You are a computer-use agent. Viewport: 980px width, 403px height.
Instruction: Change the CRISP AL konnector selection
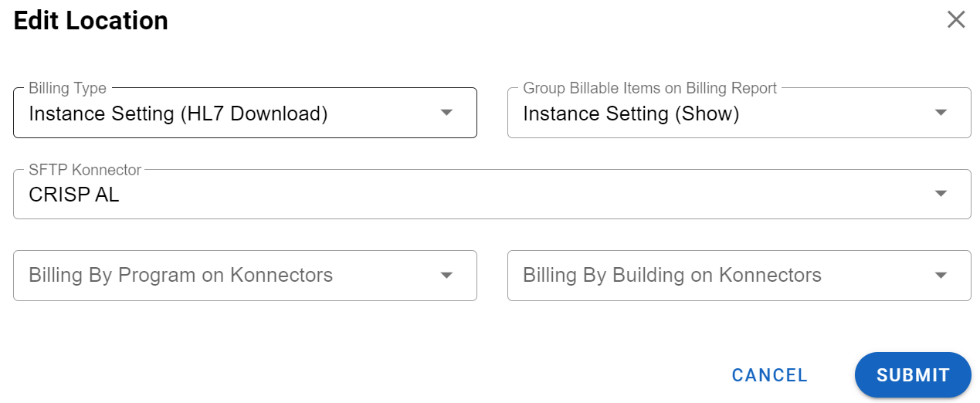74,195
